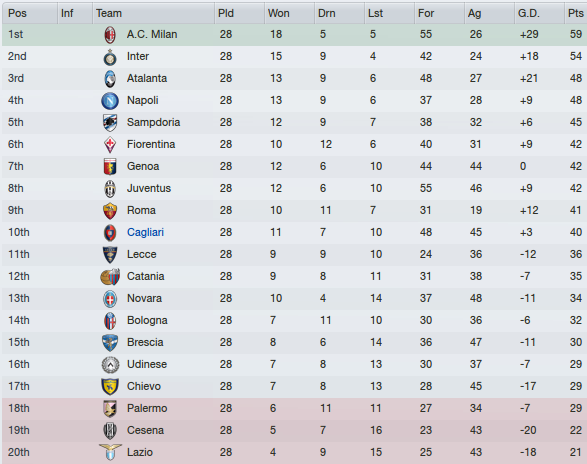
Task: Select the Napoli blue N logo
Action: tap(110, 101)
